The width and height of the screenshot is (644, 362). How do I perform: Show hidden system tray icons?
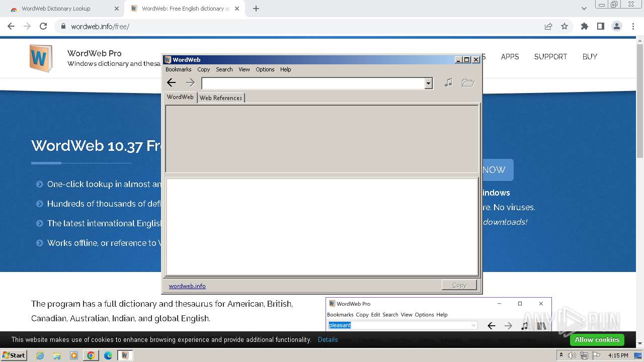(561, 355)
